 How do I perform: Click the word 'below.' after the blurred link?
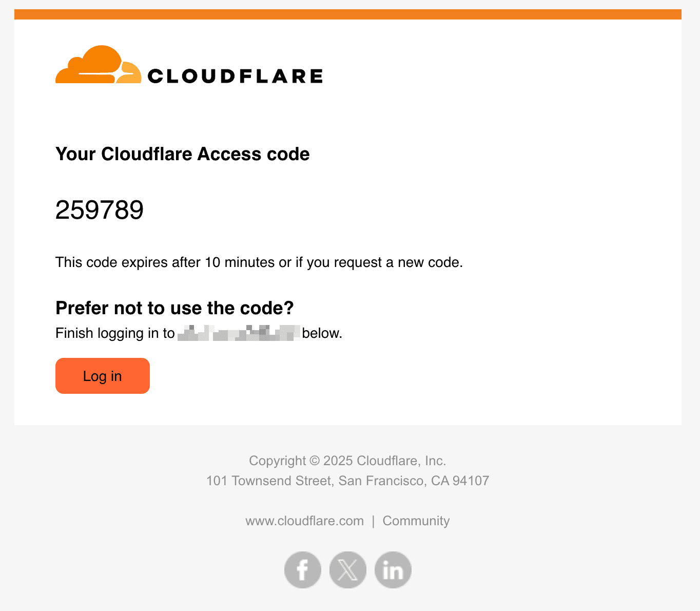(322, 333)
